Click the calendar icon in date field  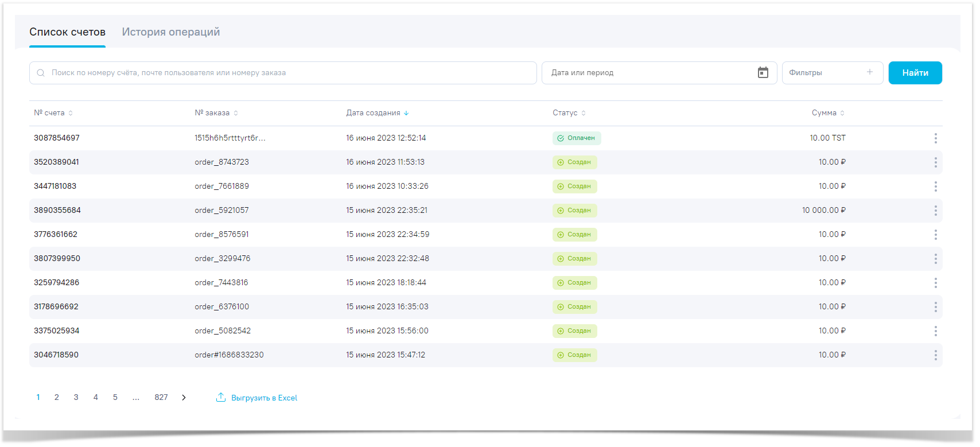click(x=763, y=73)
